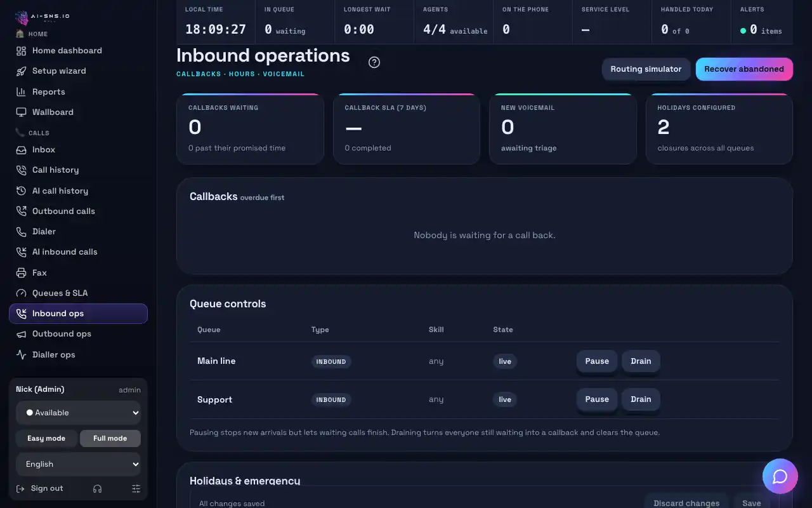Pause the Main line queue
This screenshot has width=812, height=508.
coord(597,361)
